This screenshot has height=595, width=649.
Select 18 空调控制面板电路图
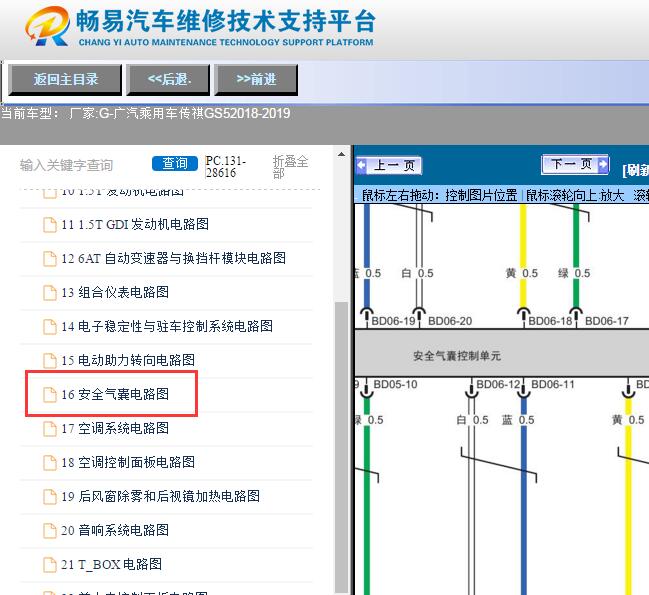click(x=128, y=463)
